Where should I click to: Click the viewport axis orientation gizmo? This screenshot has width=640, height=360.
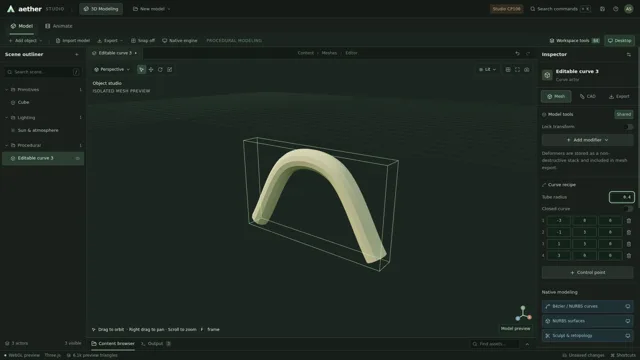tap(523, 313)
